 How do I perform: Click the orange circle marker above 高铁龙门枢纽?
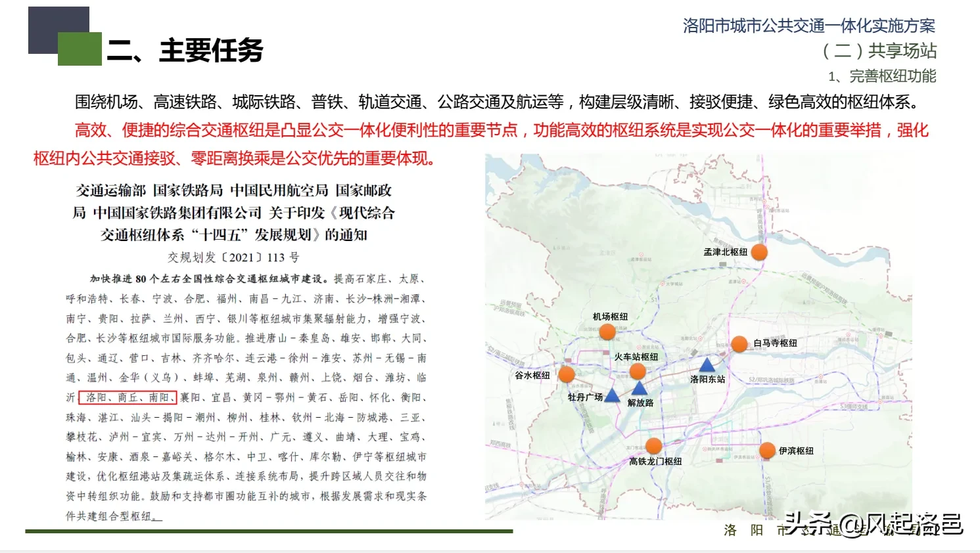(x=653, y=447)
